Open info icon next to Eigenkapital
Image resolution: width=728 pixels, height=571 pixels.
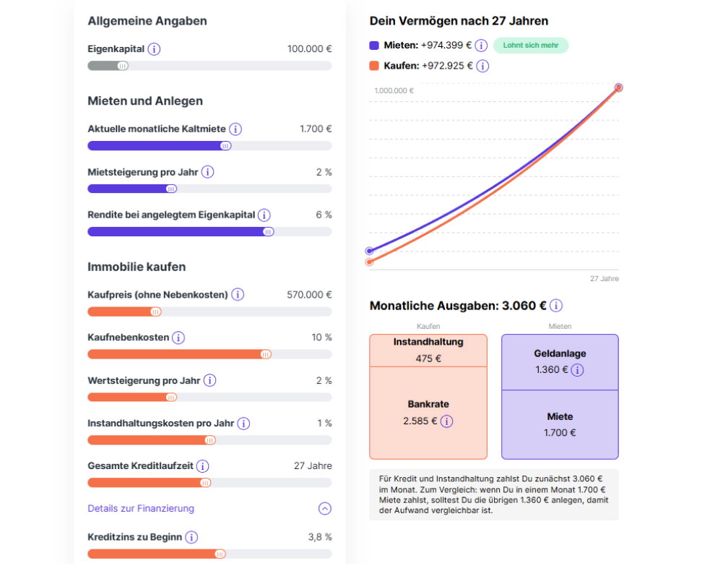(155, 49)
